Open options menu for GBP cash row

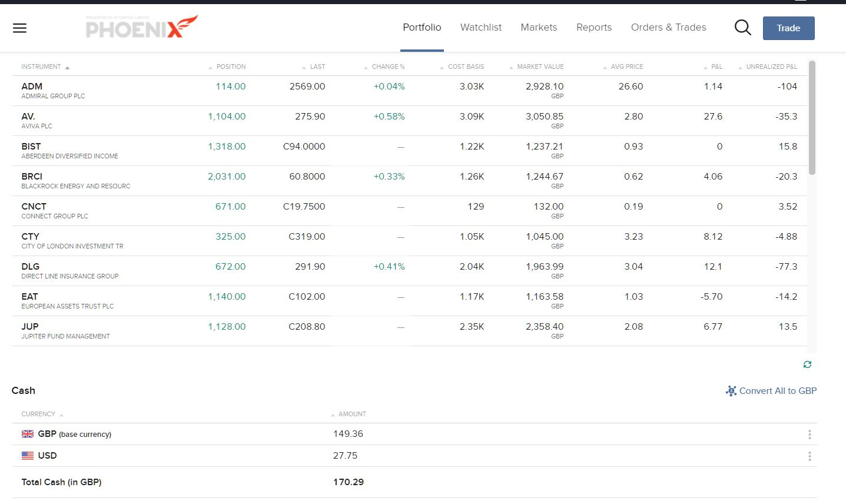809,435
